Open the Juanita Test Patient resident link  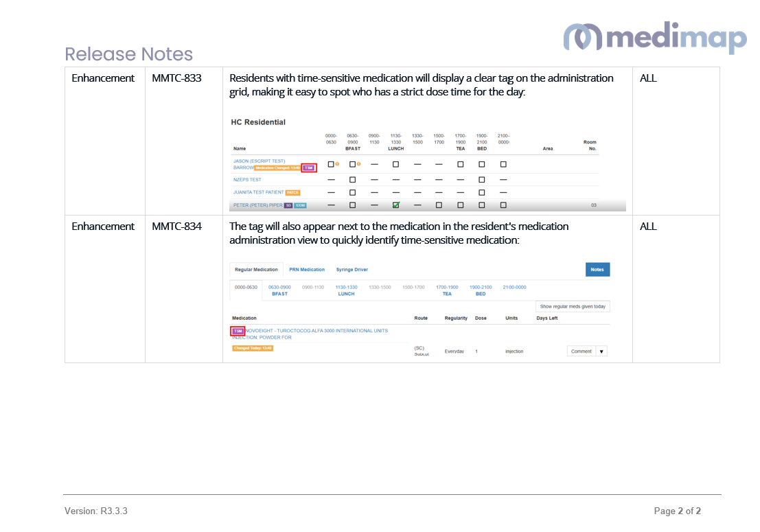tap(258, 192)
